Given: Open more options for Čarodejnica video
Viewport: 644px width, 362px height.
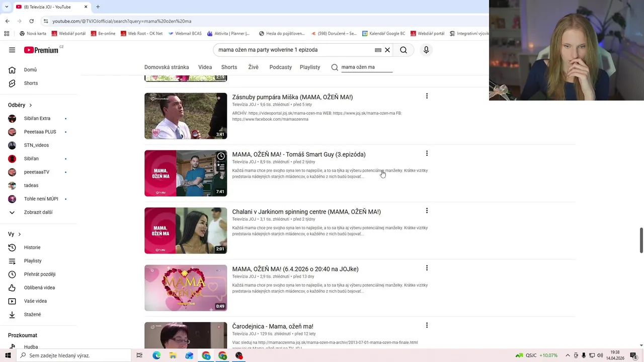Looking at the screenshot, I should point(427,325).
